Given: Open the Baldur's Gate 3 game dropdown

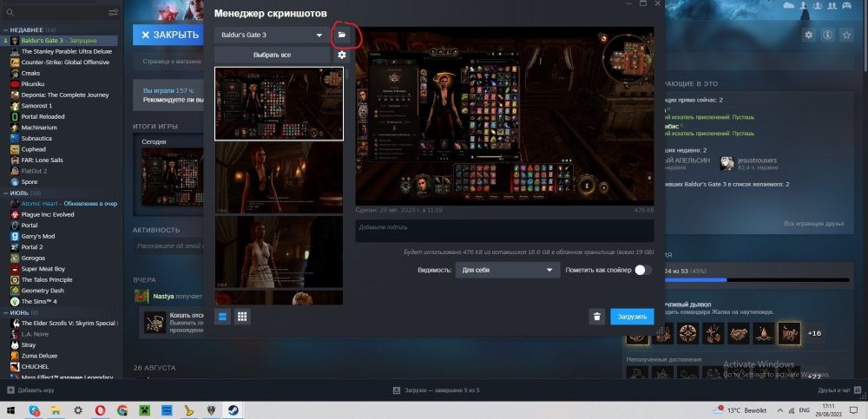Looking at the screenshot, I should (270, 35).
